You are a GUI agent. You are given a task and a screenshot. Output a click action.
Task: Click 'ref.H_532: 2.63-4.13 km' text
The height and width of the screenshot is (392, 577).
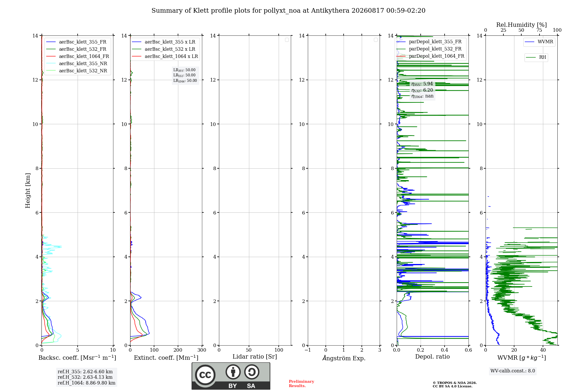(85, 377)
